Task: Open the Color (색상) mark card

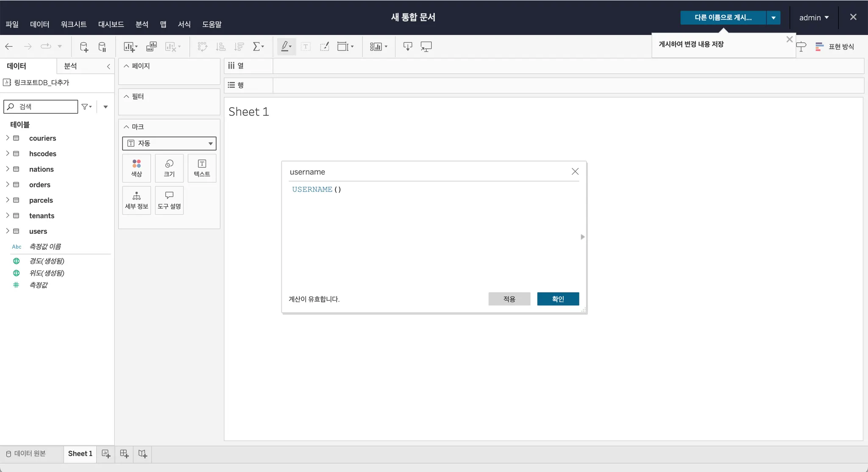Action: tap(136, 168)
